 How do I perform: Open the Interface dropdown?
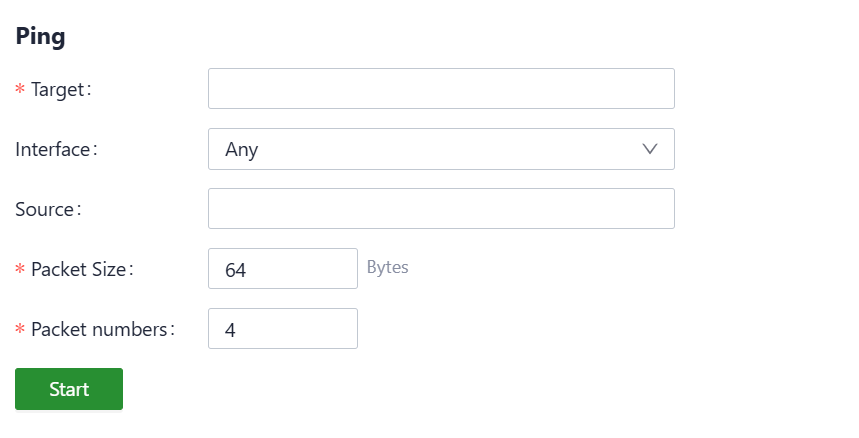coord(441,149)
